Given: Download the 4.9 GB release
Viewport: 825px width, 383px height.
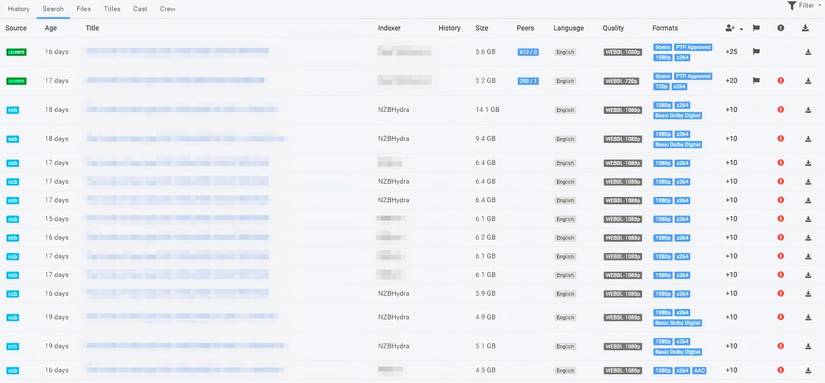Looking at the screenshot, I should [808, 317].
